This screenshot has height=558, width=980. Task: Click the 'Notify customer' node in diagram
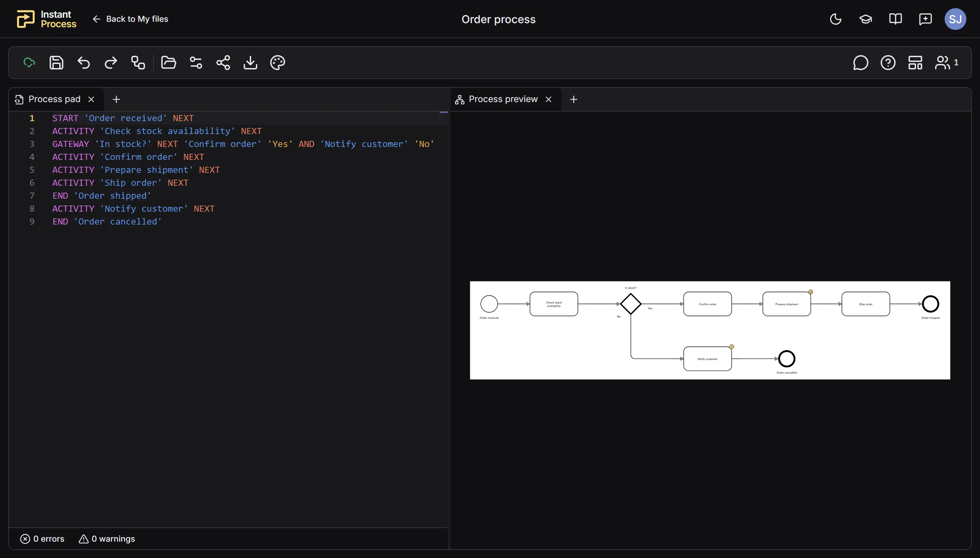707,359
